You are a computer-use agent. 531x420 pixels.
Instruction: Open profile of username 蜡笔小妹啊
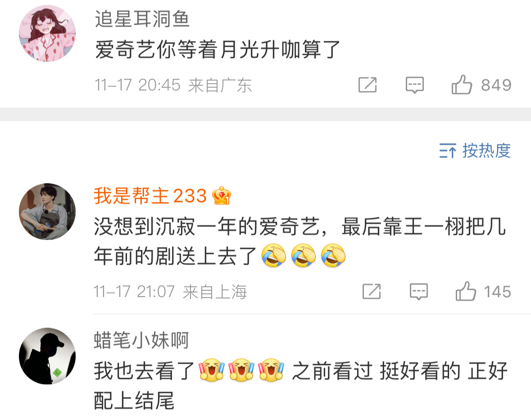coord(141,340)
